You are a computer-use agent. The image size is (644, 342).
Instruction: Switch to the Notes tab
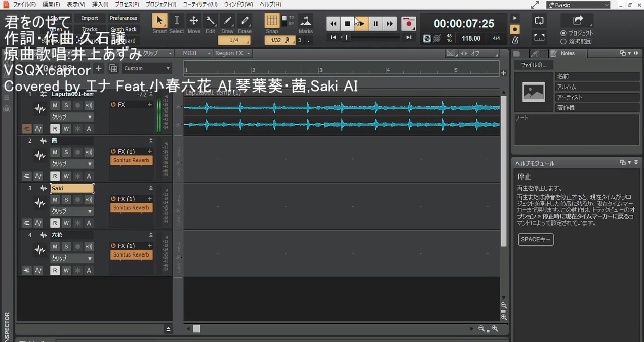567,53
